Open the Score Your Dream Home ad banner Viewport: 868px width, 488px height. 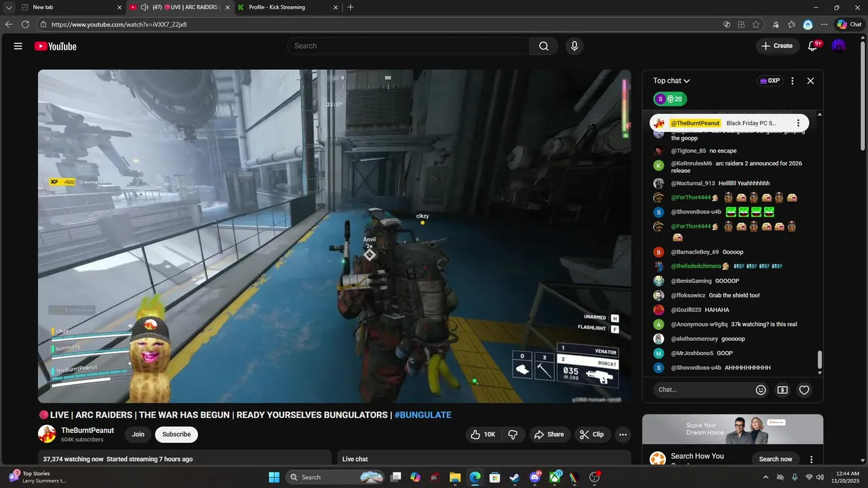coord(732,429)
